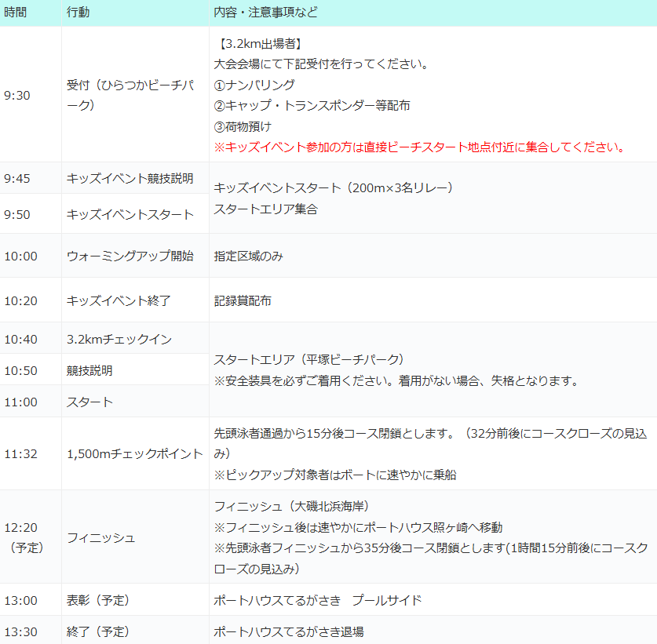Click the 安全装具 warning text
This screenshot has width=657, height=644.
(396, 381)
